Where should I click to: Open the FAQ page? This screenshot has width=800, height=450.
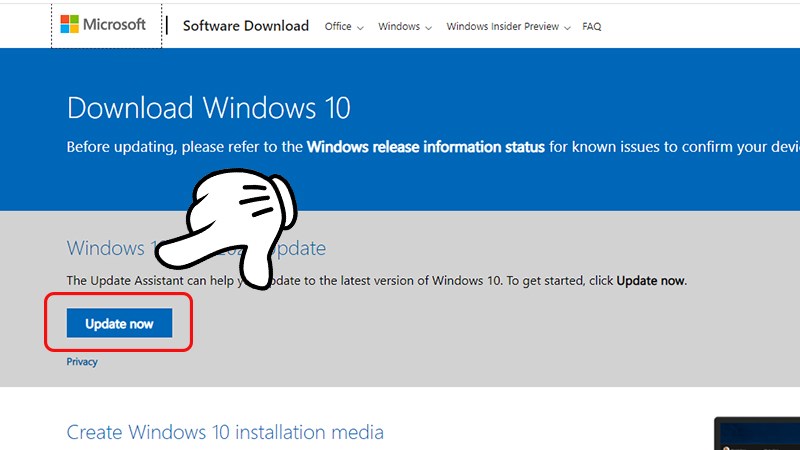tap(591, 27)
